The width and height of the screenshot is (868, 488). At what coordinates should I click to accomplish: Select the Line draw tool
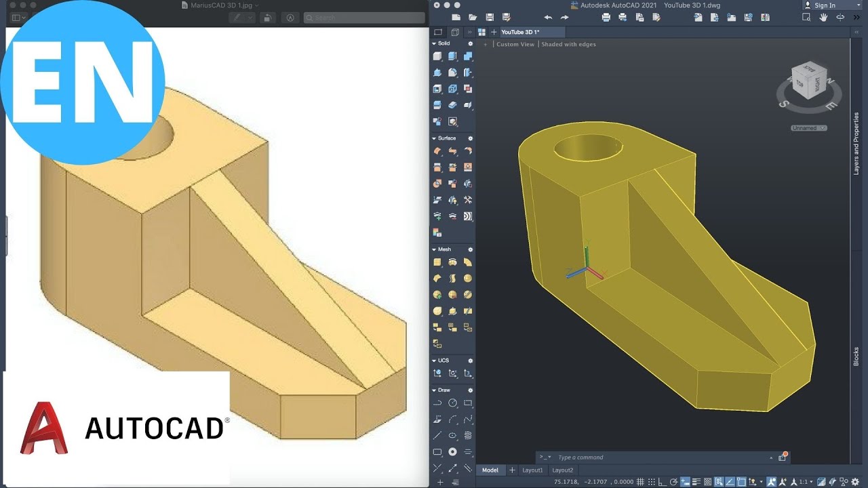click(x=437, y=435)
